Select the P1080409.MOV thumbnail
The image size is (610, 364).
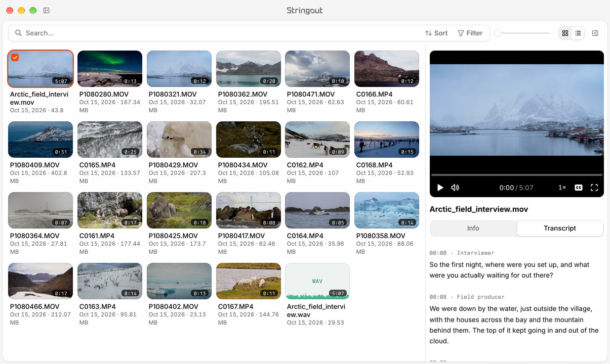40,140
